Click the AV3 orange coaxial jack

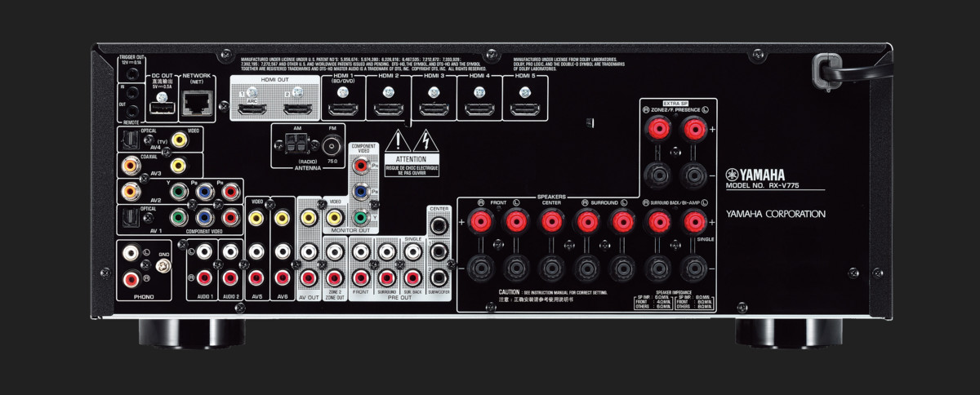pos(130,166)
